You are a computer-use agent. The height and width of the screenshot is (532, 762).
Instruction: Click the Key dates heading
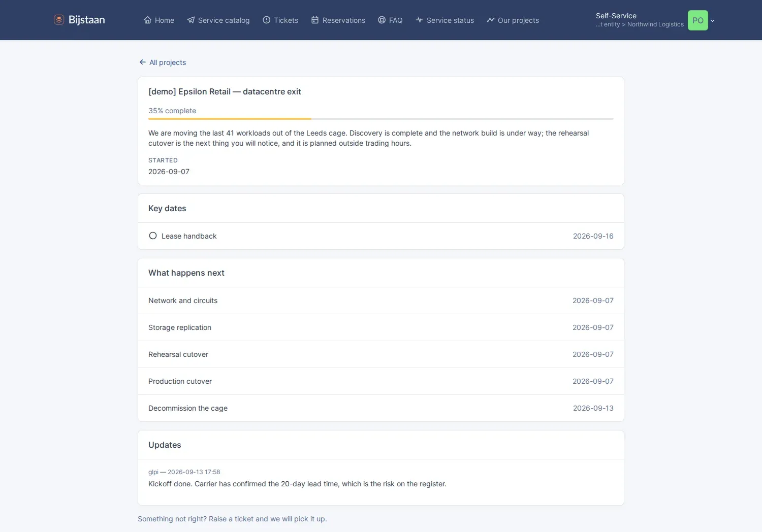tap(167, 209)
